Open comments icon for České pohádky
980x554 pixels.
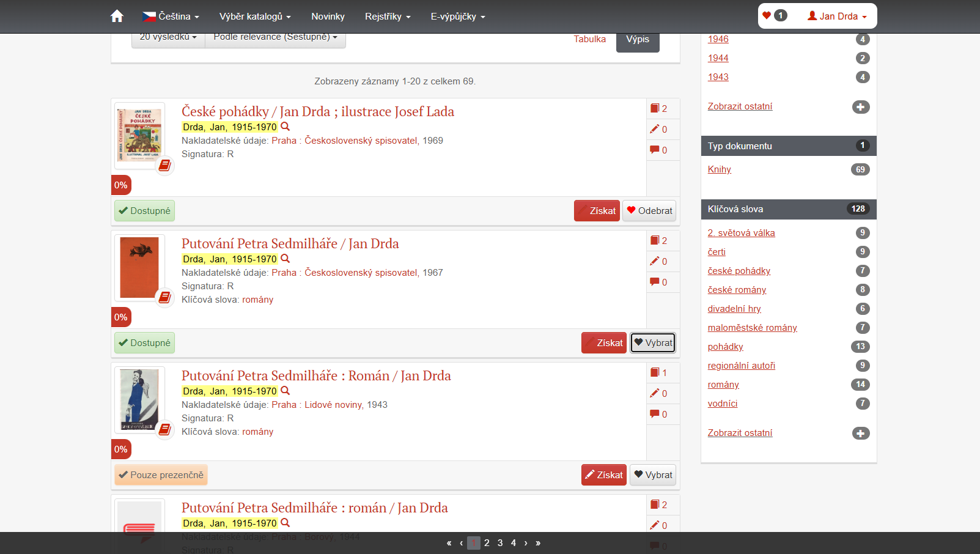pos(658,150)
